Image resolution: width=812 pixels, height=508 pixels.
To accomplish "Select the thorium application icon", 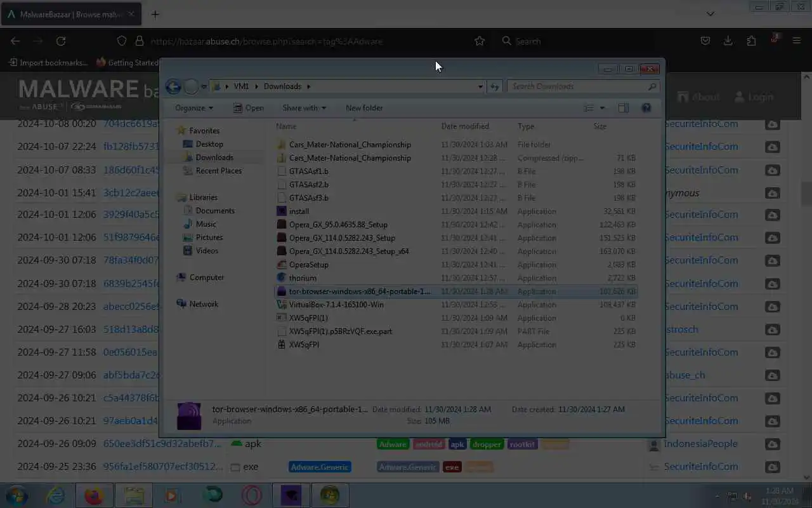I will click(x=282, y=278).
